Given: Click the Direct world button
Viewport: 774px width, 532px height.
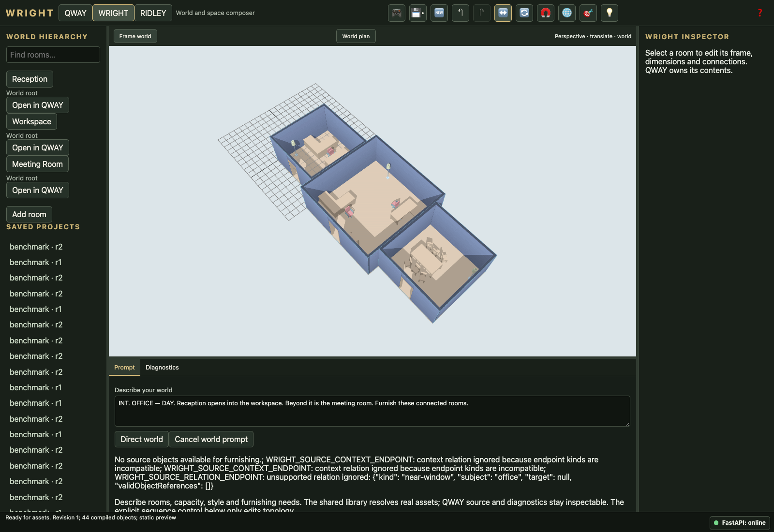Looking at the screenshot, I should point(142,439).
